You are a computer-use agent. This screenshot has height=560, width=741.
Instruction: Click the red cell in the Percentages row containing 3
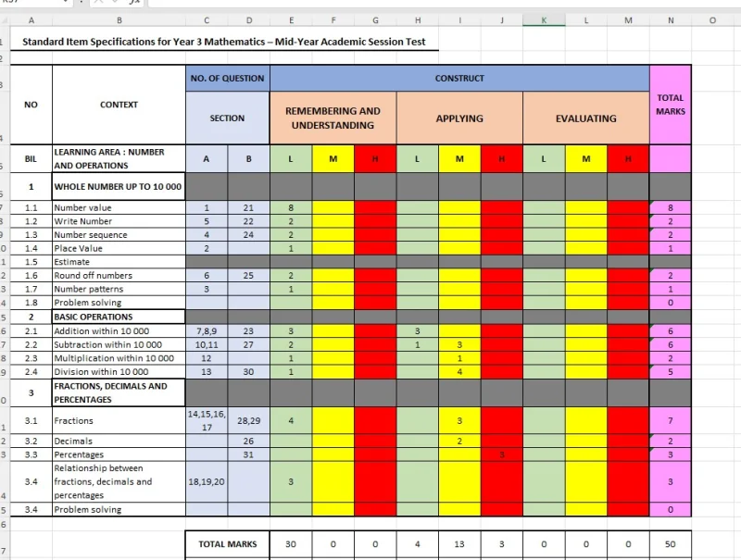501,454
